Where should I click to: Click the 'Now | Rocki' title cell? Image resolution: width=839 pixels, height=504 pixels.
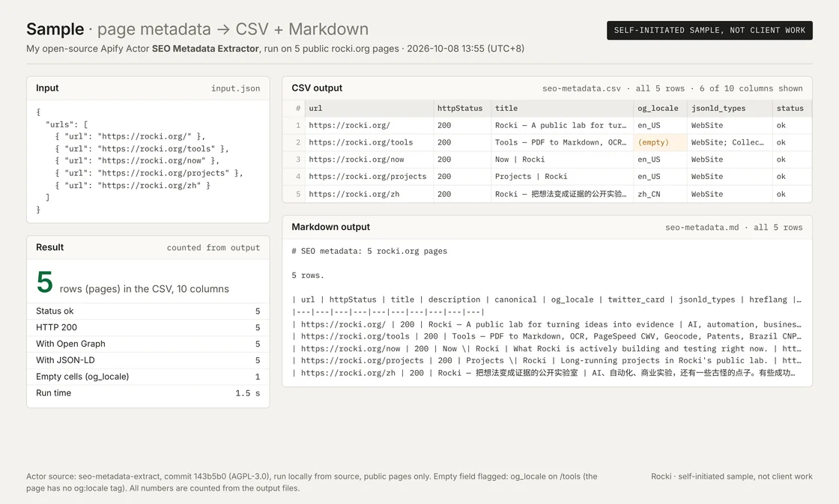coord(563,160)
